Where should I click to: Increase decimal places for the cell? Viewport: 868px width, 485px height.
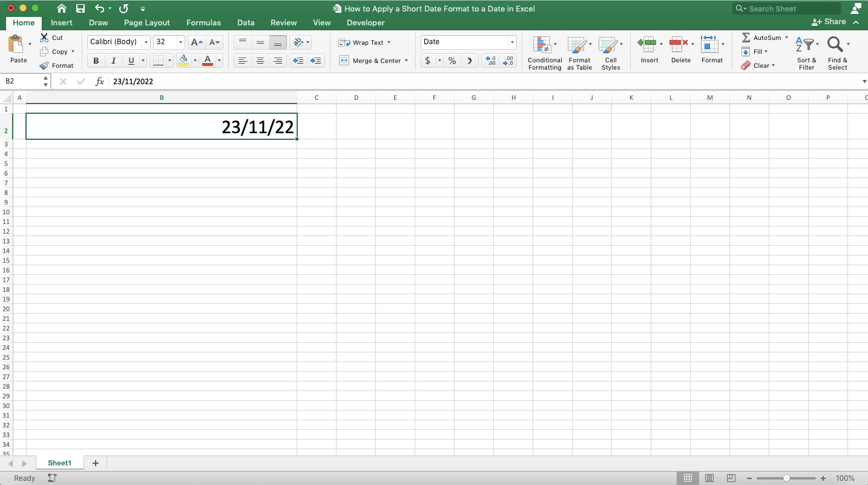tap(490, 60)
